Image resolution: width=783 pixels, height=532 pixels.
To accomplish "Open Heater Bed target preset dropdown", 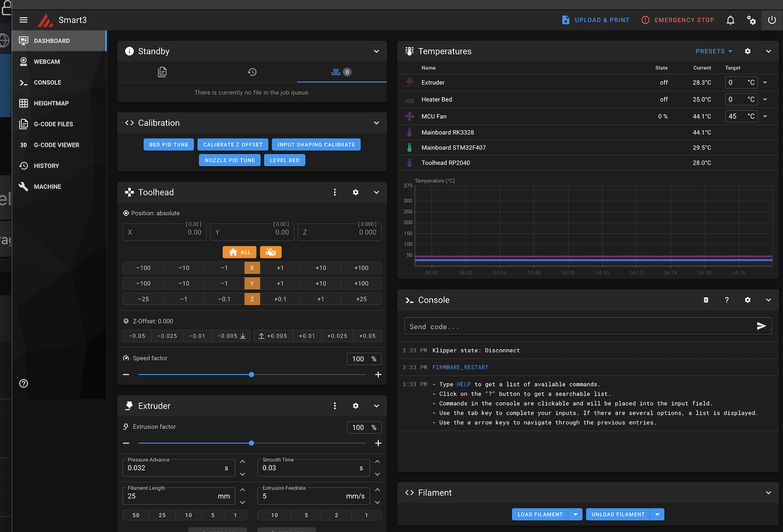I will [765, 100].
